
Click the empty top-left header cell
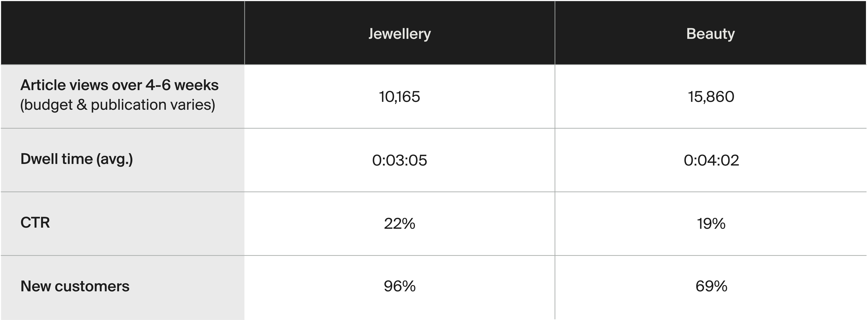pyautogui.click(x=122, y=33)
